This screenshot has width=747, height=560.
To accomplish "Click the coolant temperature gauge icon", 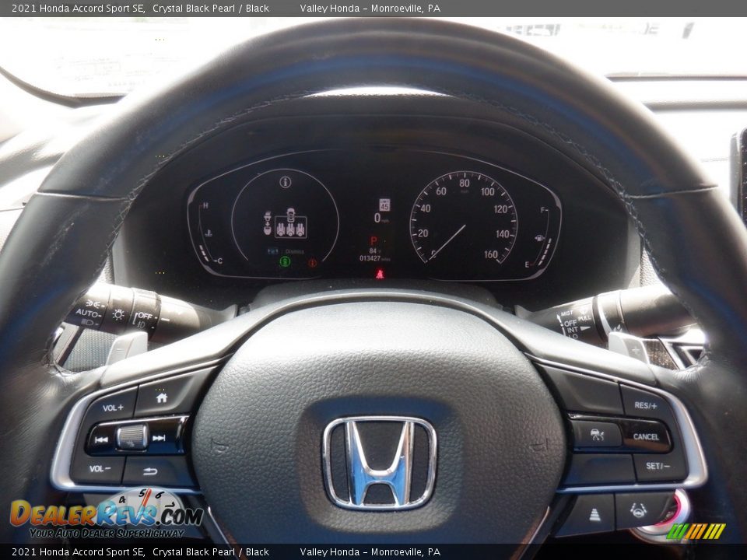I will [x=209, y=233].
